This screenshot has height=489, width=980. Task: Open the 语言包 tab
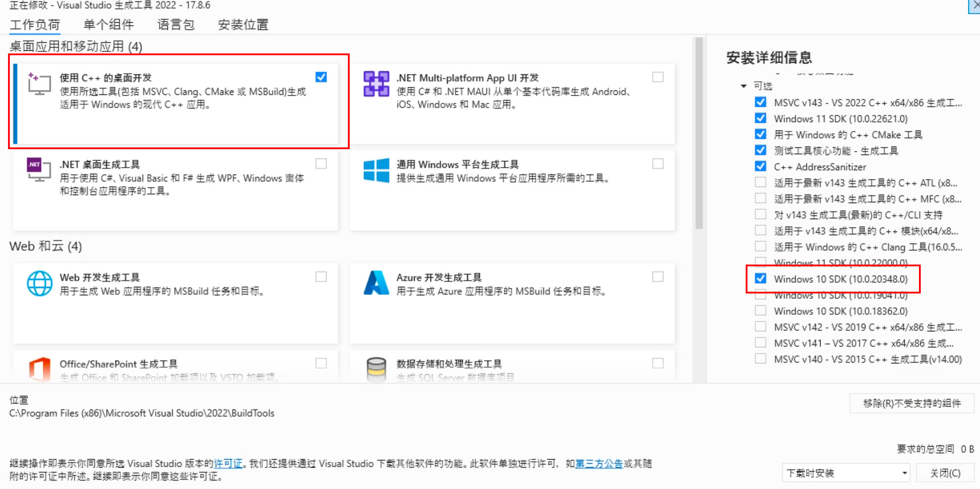pyautogui.click(x=176, y=24)
